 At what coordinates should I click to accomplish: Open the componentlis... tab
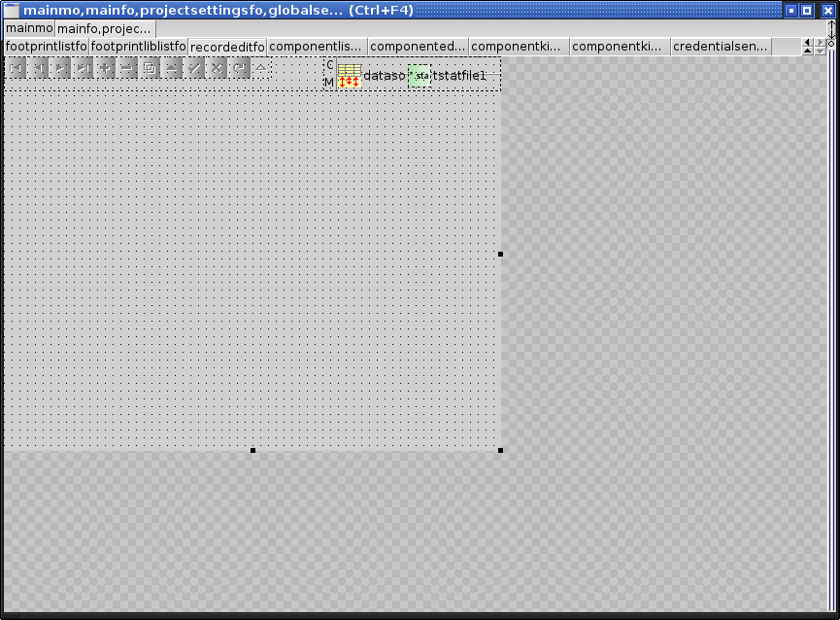(x=316, y=47)
